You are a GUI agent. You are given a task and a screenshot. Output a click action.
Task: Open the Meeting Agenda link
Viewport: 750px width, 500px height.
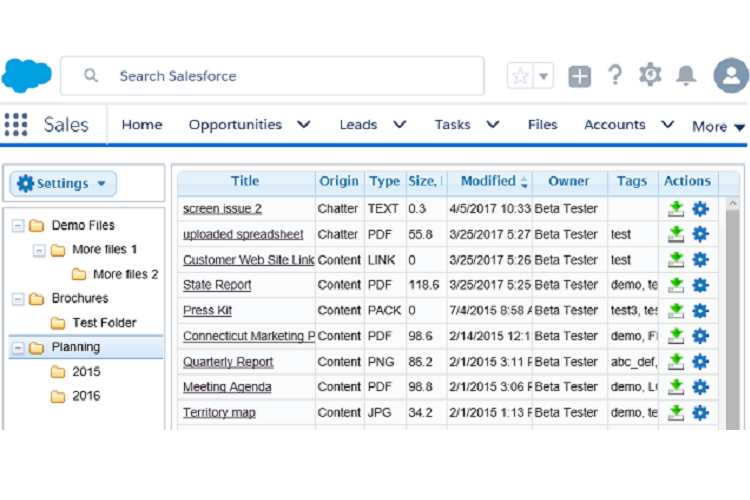tap(227, 387)
